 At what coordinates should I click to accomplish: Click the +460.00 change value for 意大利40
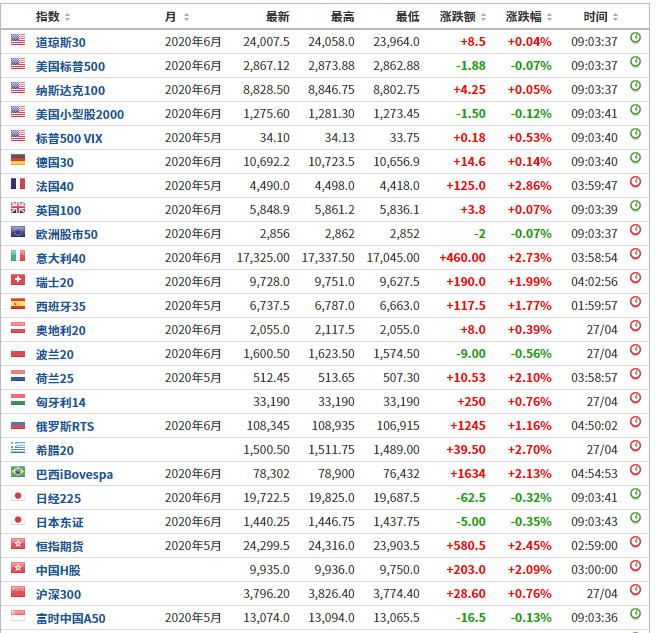(462, 258)
